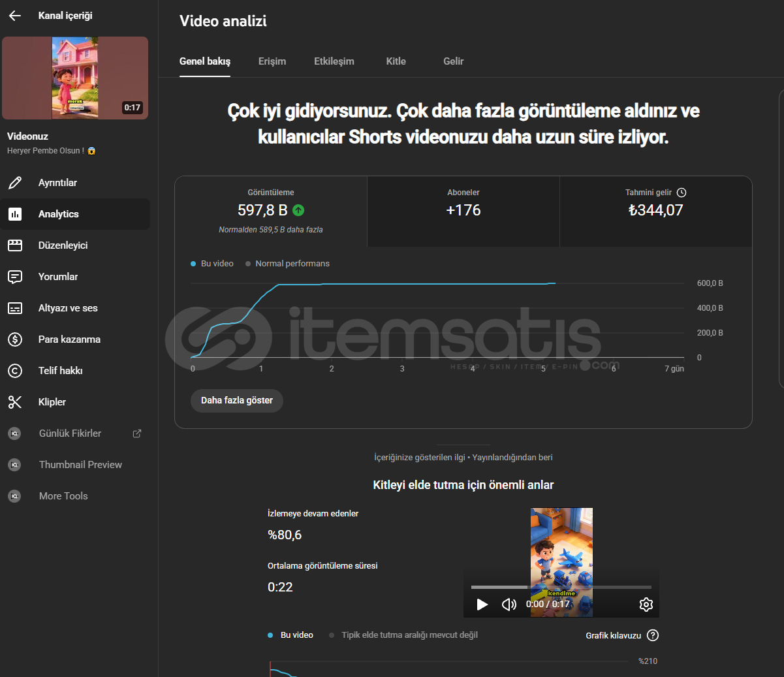The height and width of the screenshot is (677, 784).
Task: Open Telif hakkı copyright icon
Action: tap(15, 371)
